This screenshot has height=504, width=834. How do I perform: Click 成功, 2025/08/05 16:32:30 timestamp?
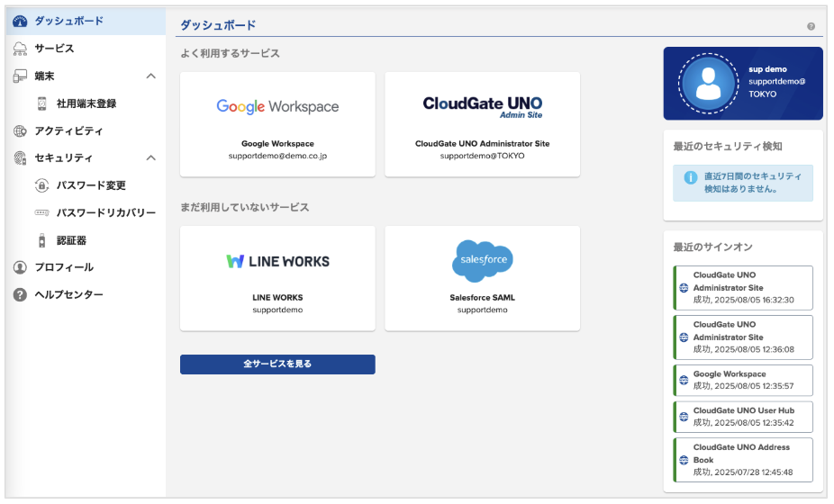pos(743,300)
